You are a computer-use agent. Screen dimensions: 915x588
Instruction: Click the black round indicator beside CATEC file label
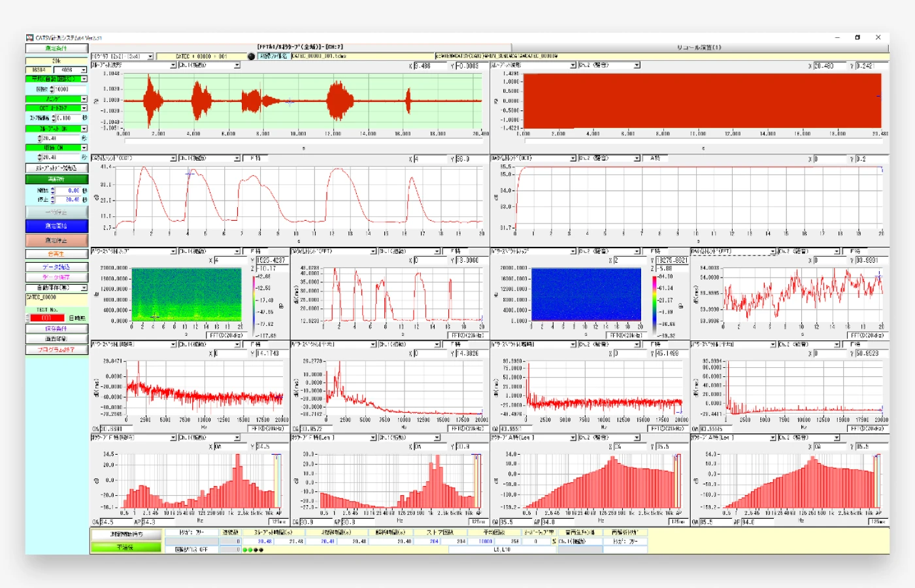pos(251,56)
